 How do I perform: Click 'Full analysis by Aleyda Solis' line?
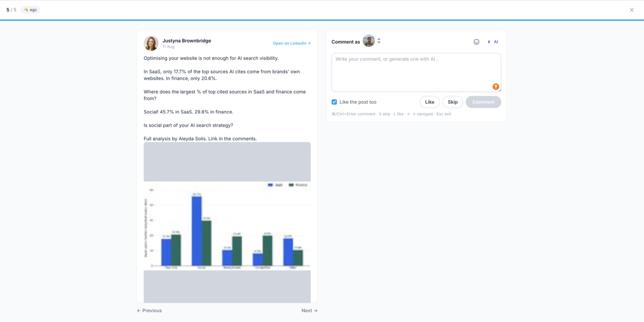(200, 139)
